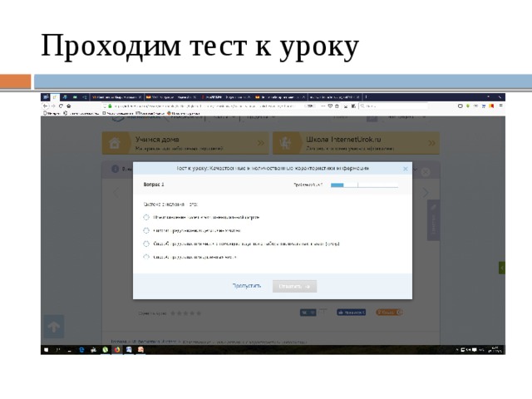Click the grey Ответить button
The image size is (532, 399).
[294, 286]
